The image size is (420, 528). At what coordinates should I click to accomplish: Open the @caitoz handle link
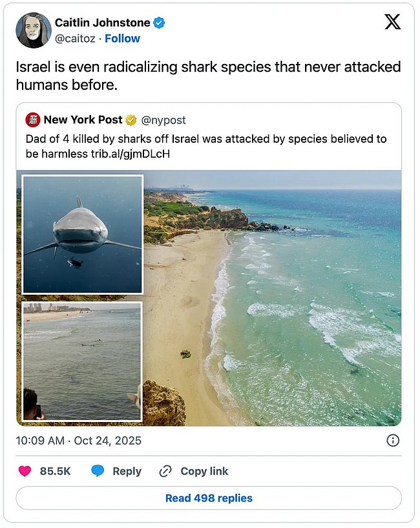click(x=75, y=39)
